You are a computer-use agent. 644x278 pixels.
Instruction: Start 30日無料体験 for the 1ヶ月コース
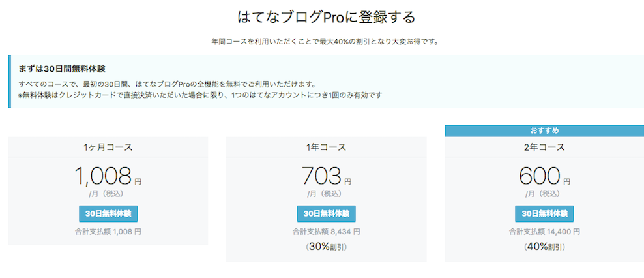coord(108,214)
